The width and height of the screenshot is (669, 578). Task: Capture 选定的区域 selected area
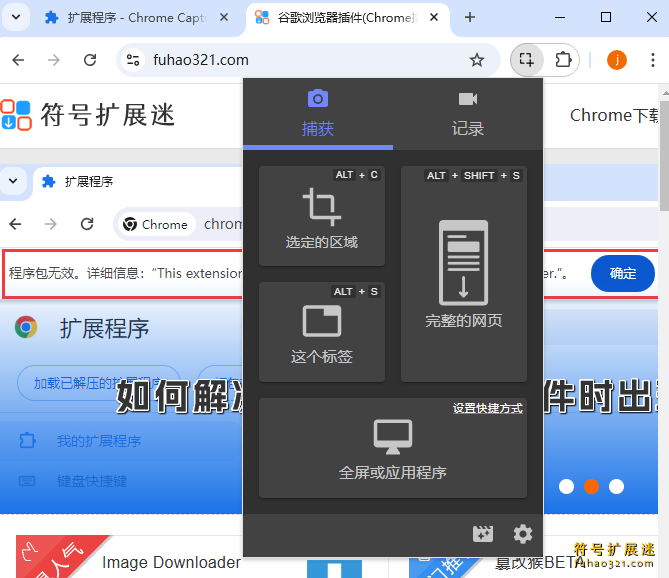(322, 216)
